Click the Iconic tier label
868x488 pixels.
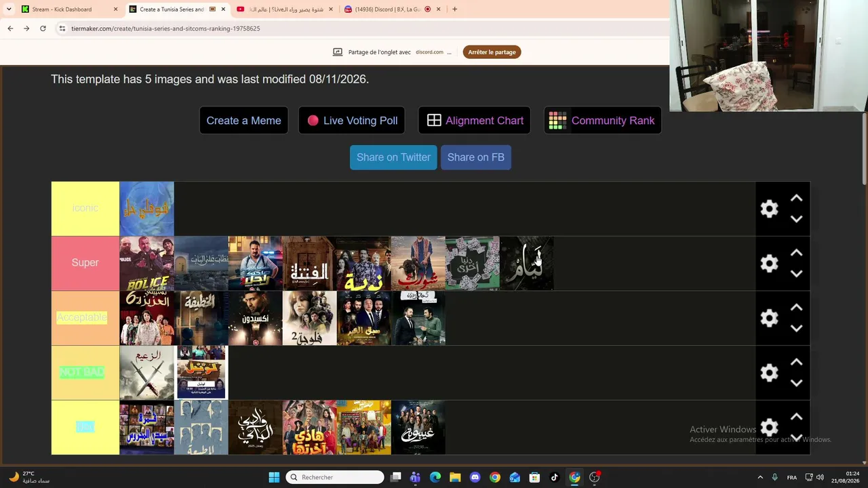tap(85, 209)
